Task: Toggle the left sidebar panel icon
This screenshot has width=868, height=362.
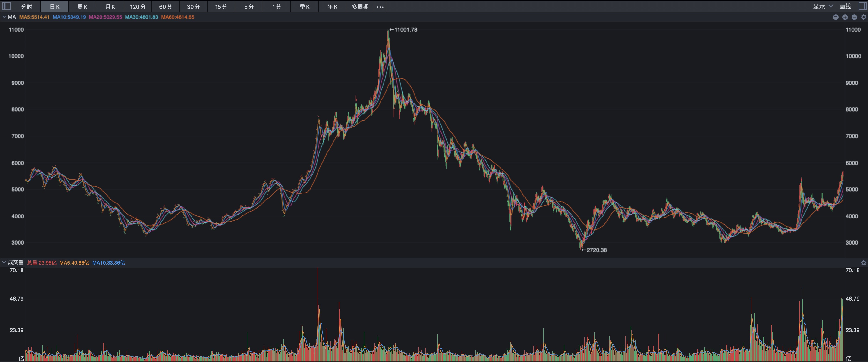Action: [x=6, y=6]
